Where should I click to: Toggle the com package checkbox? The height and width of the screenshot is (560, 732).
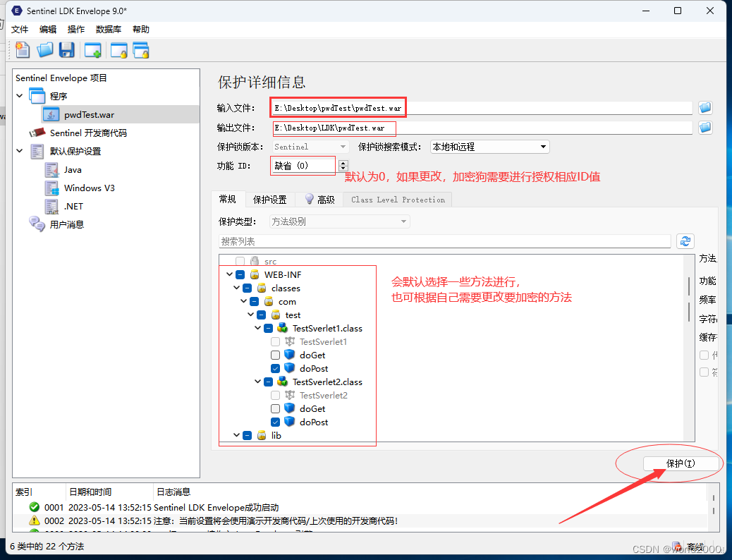pyautogui.click(x=255, y=302)
